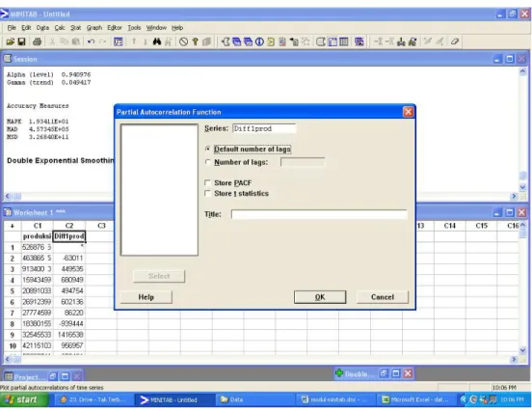
Task: Click the Show Info blue circle icon
Action: (259, 41)
